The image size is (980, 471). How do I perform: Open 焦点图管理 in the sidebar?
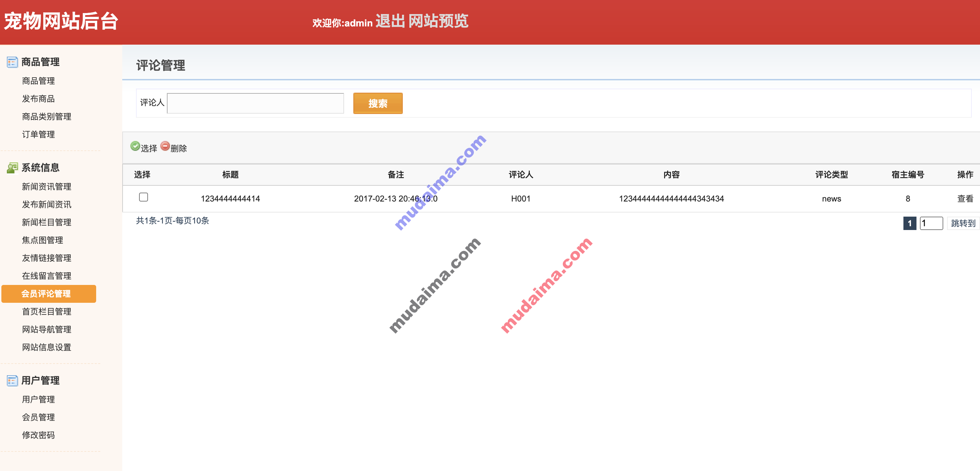pos(43,240)
